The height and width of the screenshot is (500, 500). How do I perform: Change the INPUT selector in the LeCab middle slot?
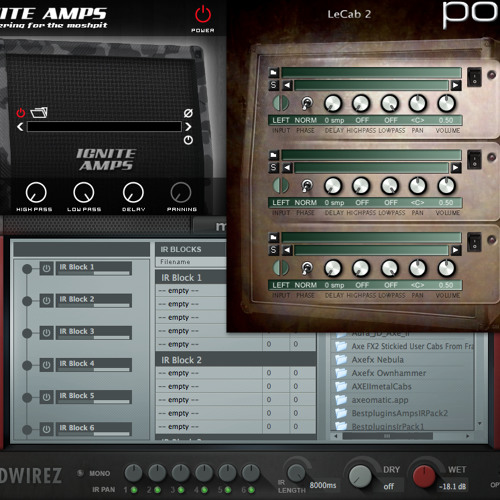[x=281, y=185]
